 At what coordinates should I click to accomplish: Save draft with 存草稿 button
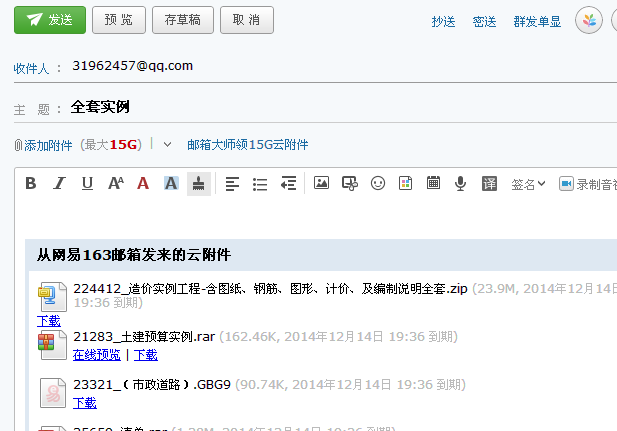183,20
